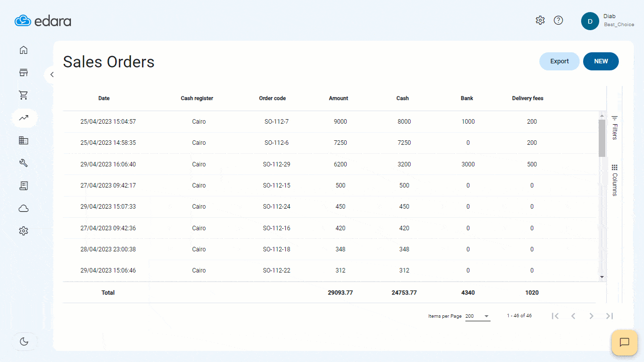Open the shopping cart sidebar icon
644x362 pixels.
click(x=24, y=95)
